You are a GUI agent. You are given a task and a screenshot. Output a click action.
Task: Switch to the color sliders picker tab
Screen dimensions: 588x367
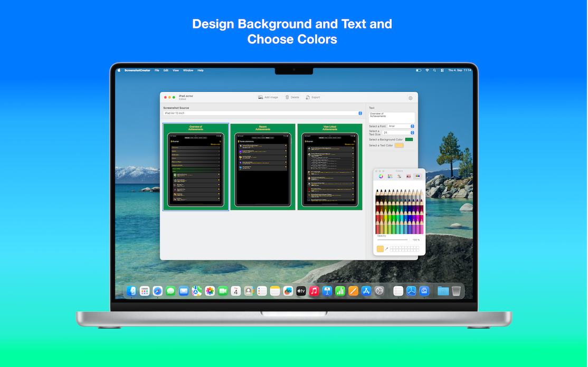pos(390,176)
